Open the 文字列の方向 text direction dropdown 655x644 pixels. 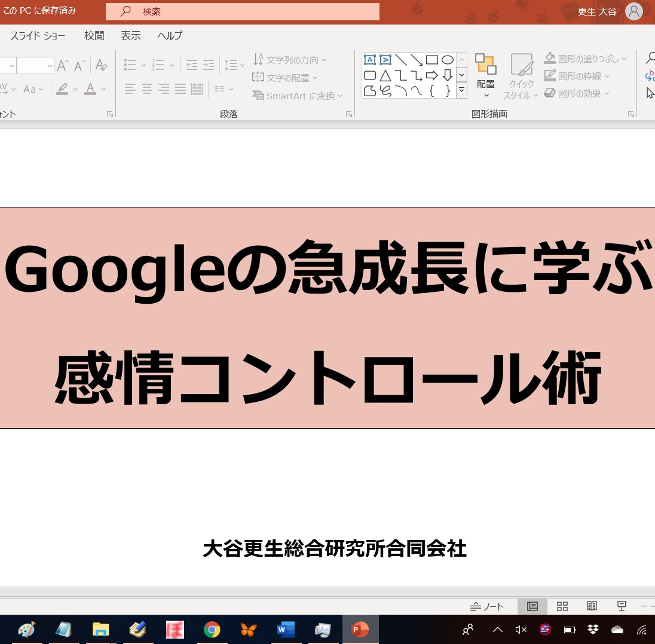coord(290,60)
